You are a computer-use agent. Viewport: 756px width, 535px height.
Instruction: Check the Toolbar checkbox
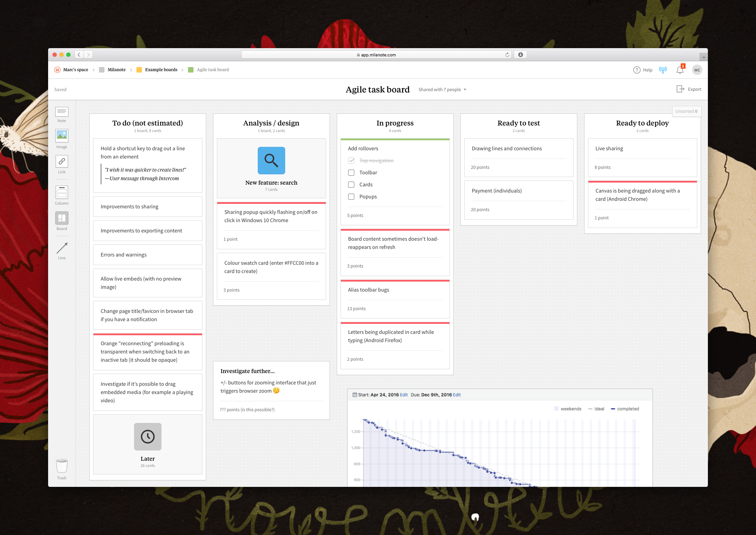[x=351, y=173]
